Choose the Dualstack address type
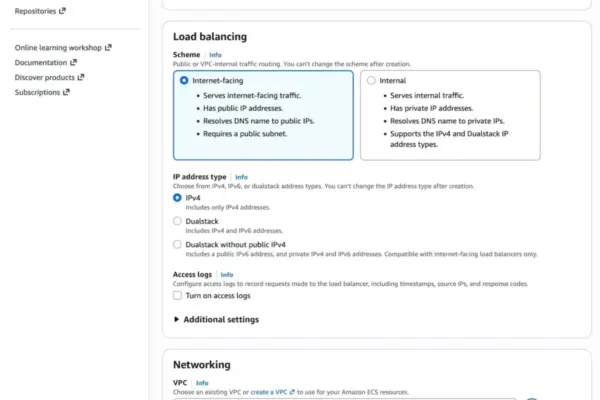This screenshot has height=400, width=600. pyautogui.click(x=177, y=221)
